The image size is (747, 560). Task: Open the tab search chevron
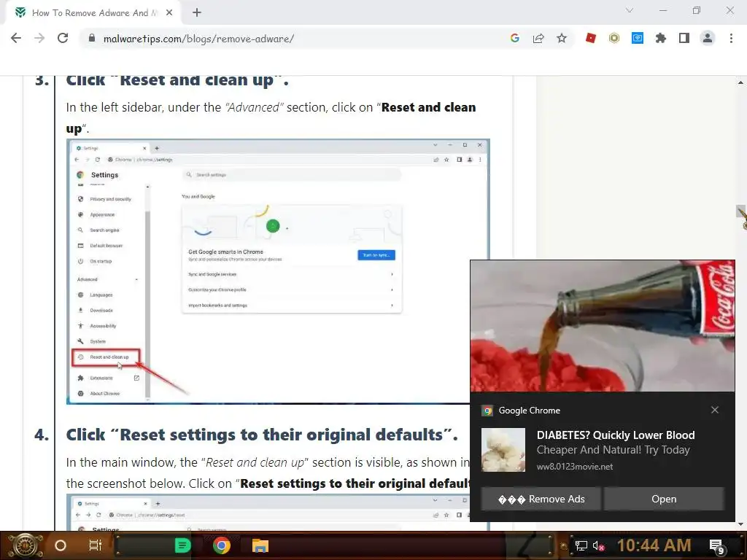[x=630, y=10]
